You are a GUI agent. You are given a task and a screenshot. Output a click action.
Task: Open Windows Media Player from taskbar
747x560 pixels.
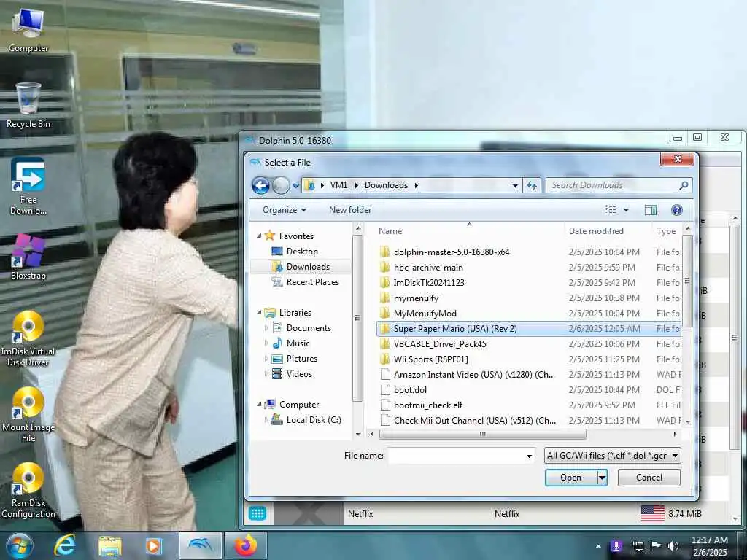click(x=154, y=545)
